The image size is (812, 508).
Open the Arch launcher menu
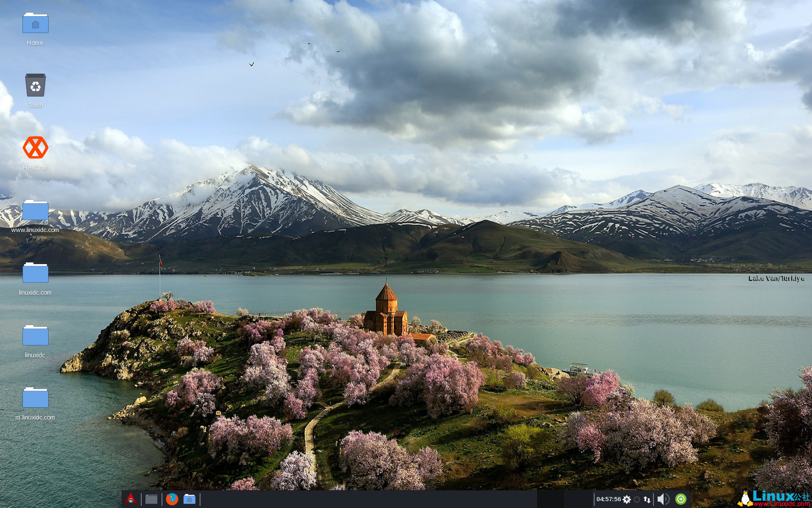click(x=130, y=499)
